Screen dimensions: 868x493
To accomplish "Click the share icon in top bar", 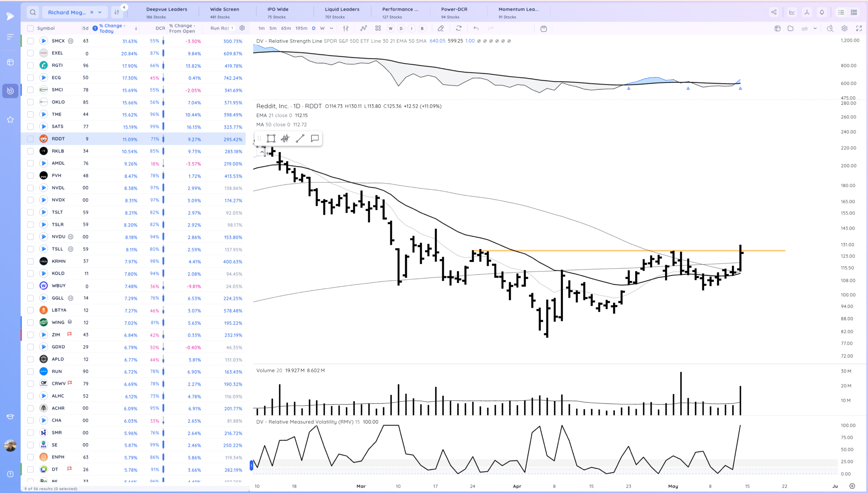I will tap(774, 13).
